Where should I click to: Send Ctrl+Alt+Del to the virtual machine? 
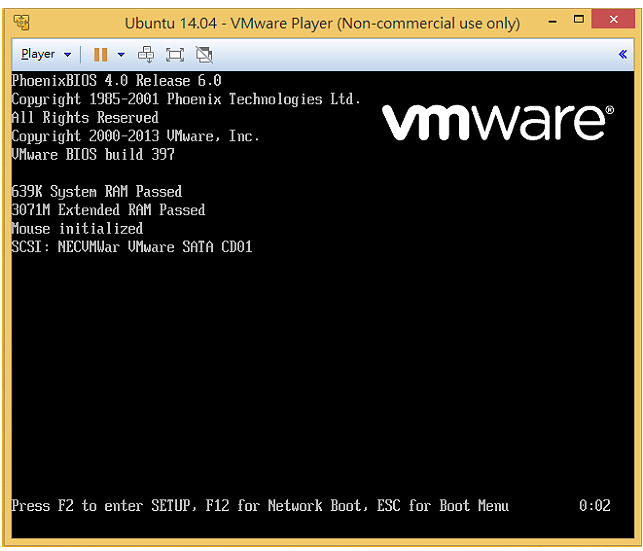tap(146, 55)
